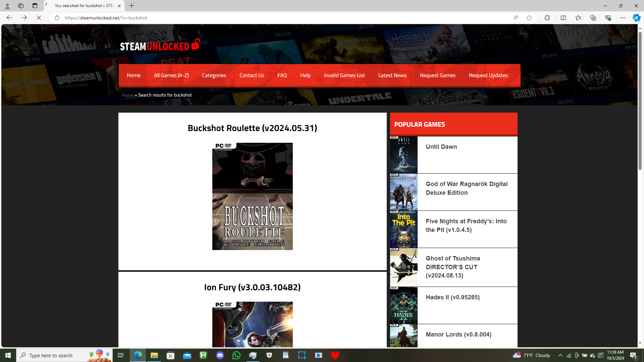The image size is (644, 362).
Task: Click the Until Dawn thumbnail
Action: point(404,155)
